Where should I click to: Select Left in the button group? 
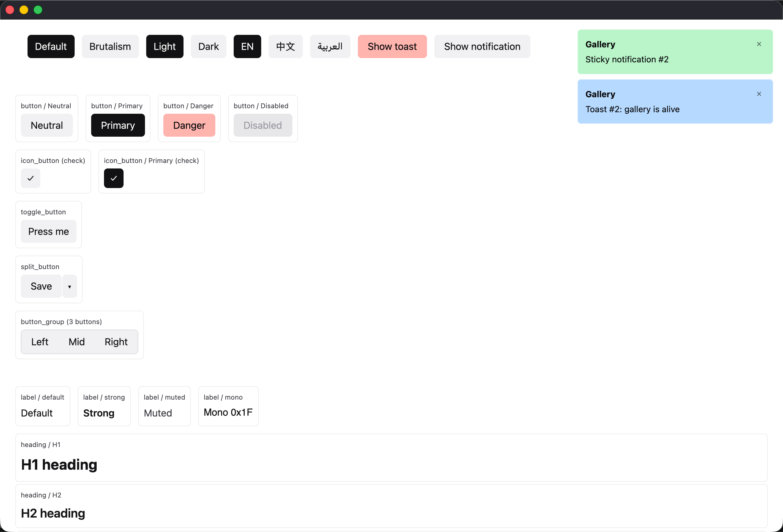(x=40, y=342)
